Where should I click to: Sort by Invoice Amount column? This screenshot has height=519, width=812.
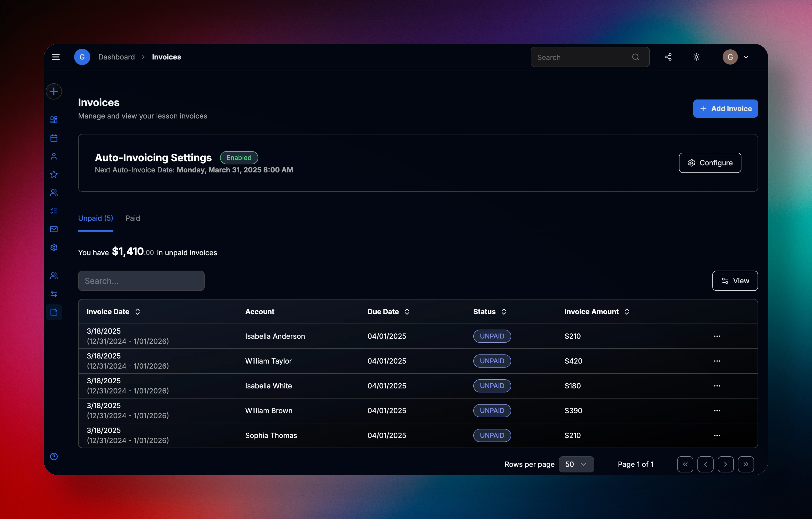597,312
